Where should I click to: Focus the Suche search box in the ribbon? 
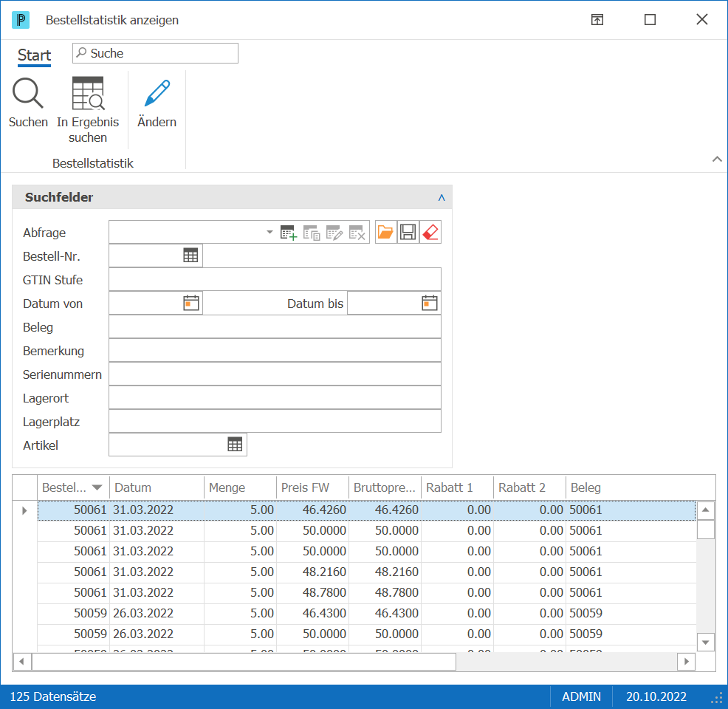pyautogui.click(x=155, y=53)
